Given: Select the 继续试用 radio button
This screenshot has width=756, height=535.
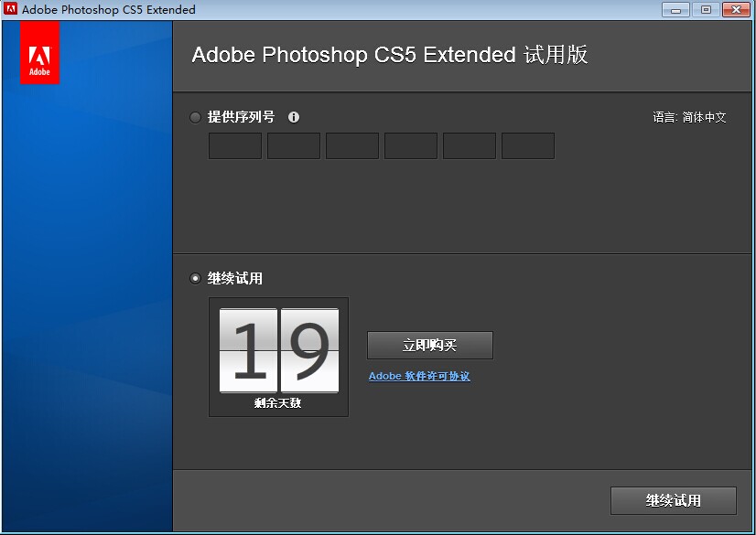Looking at the screenshot, I should tap(195, 278).
